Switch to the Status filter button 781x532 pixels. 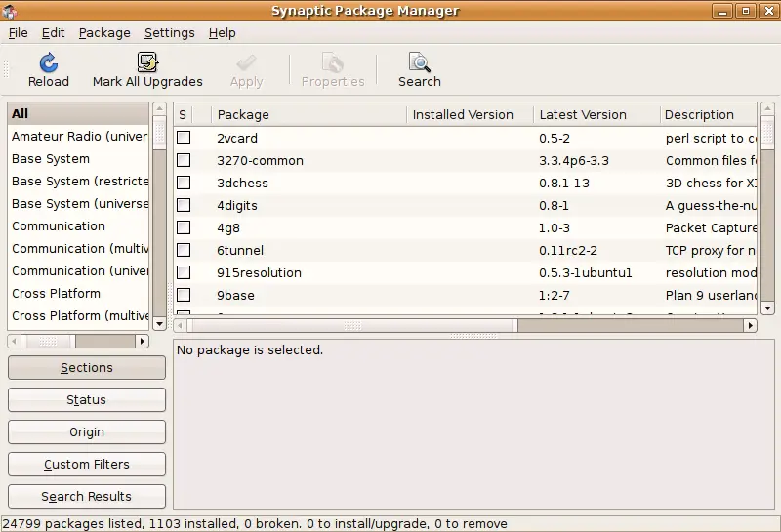(x=87, y=399)
